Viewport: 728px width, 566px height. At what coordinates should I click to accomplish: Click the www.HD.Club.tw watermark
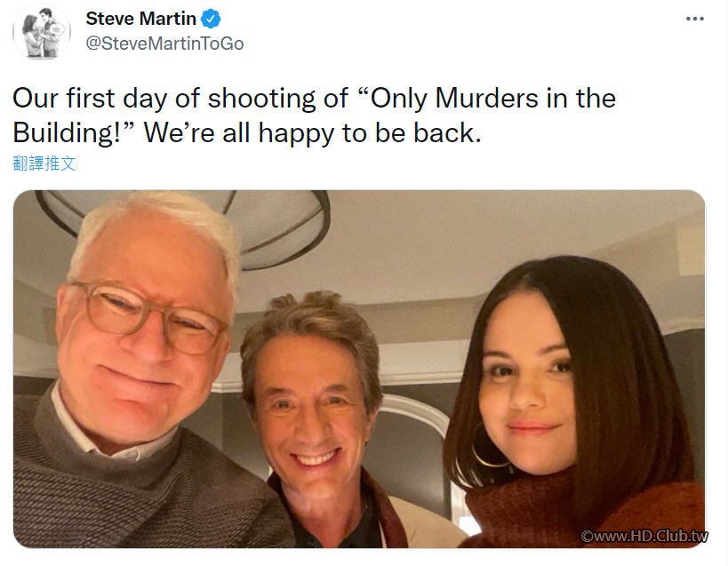[x=644, y=537]
